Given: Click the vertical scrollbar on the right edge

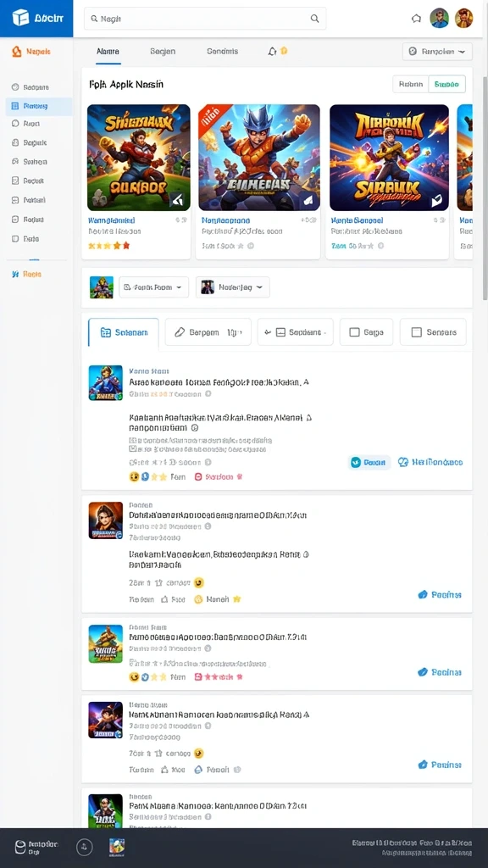Looking at the screenshot, I should pos(485,188).
